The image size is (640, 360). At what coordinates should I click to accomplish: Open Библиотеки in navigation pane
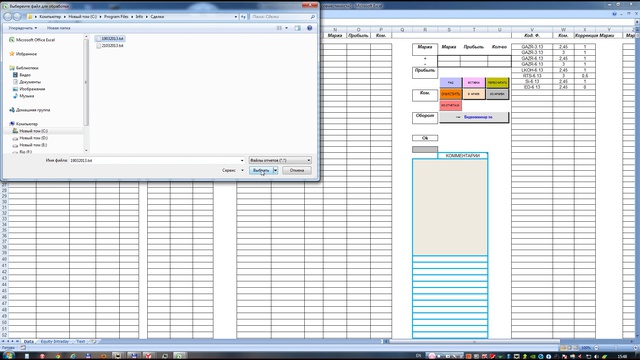[x=24, y=68]
